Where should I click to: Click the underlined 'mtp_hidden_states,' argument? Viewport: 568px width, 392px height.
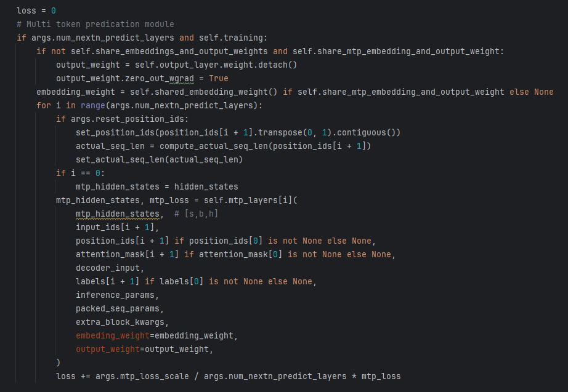tap(120, 214)
